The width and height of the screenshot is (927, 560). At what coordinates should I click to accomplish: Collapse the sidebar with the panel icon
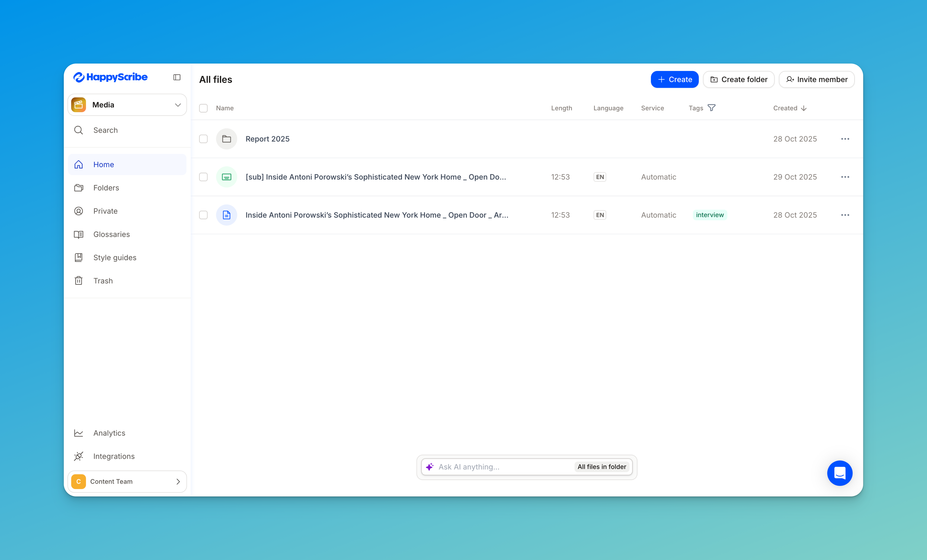(x=177, y=77)
